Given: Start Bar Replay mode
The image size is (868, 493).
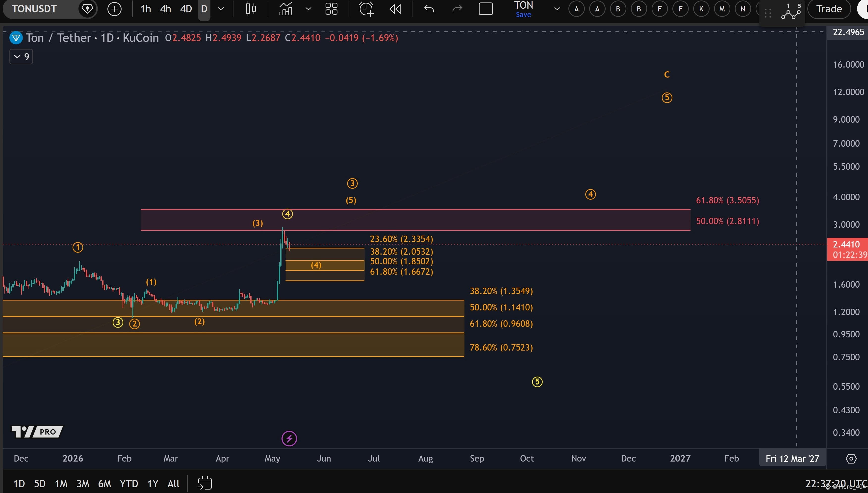Looking at the screenshot, I should 395,9.
